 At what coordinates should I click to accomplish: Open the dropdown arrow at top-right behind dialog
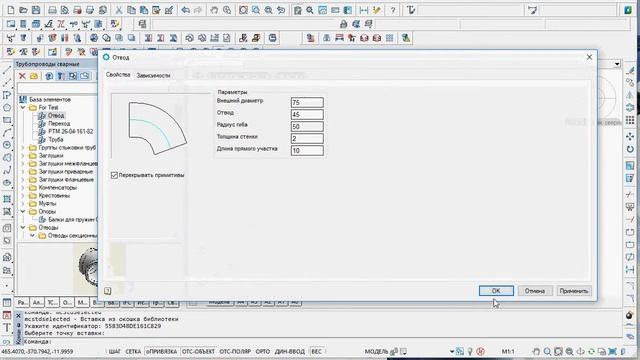[x=617, y=64]
